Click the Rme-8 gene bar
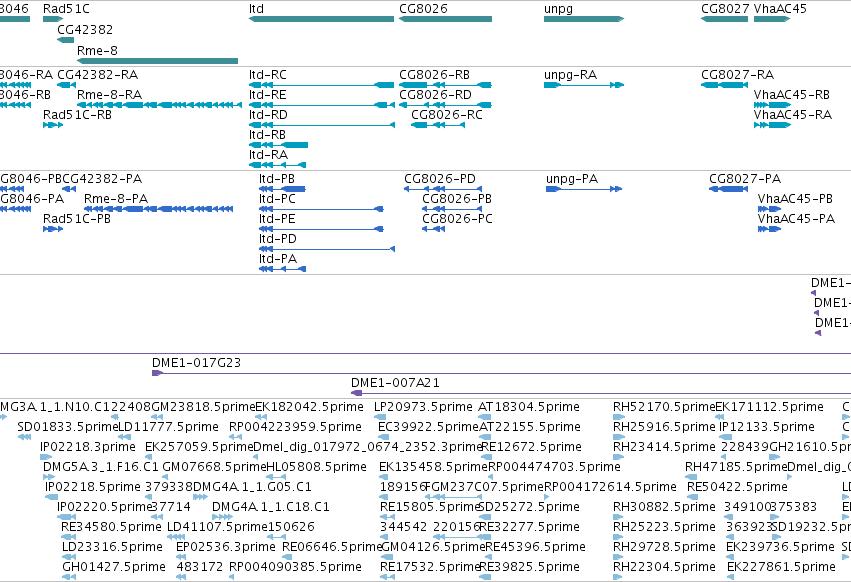The width and height of the screenshot is (851, 582). point(157,61)
